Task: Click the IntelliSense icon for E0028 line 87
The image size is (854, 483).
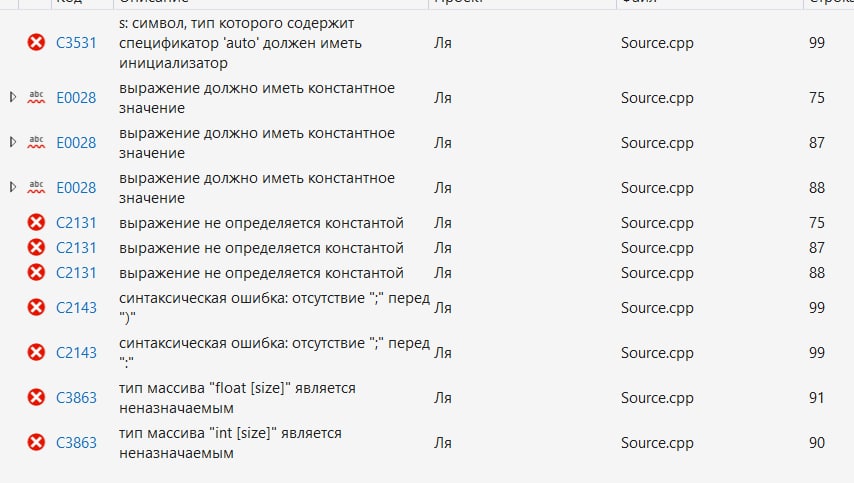Action: pos(37,142)
